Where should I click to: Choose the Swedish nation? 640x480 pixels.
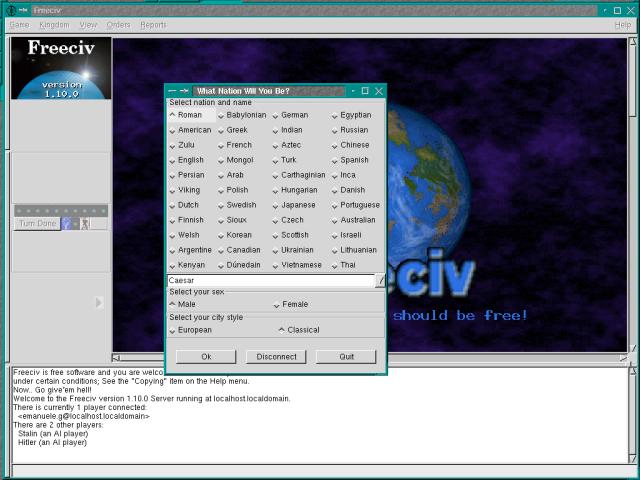click(238, 205)
